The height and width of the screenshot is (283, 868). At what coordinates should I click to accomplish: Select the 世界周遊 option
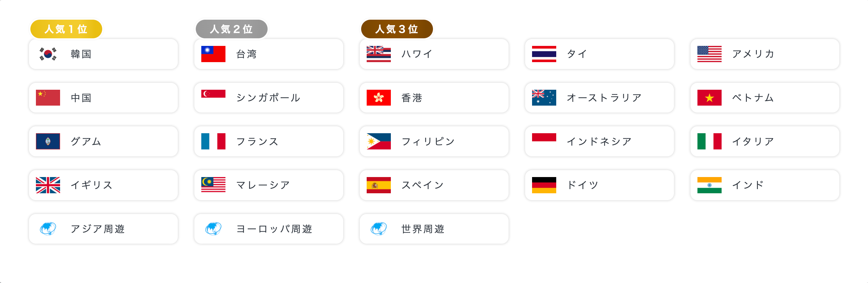434,229
